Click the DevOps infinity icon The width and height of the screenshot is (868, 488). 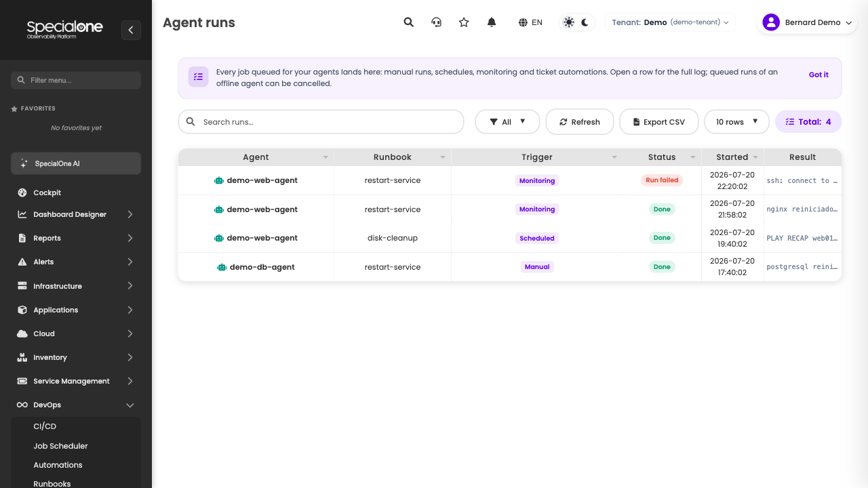point(22,405)
